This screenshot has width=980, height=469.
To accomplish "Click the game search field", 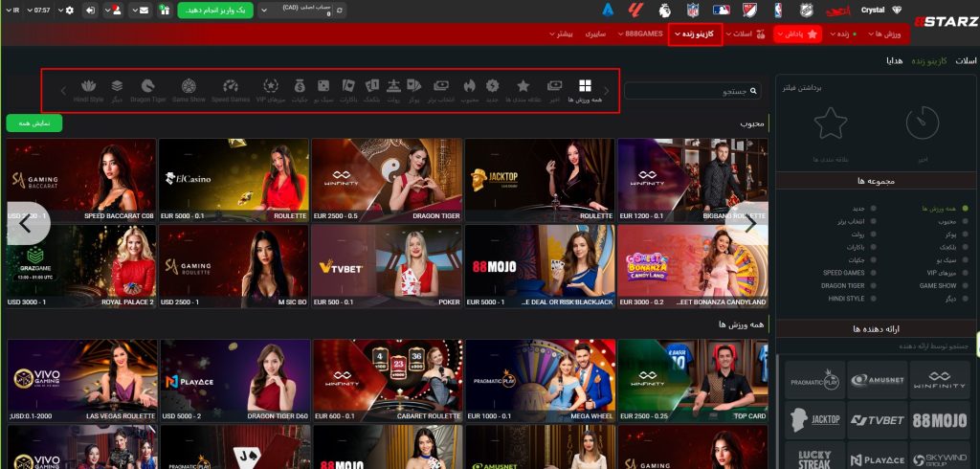I will (x=693, y=91).
